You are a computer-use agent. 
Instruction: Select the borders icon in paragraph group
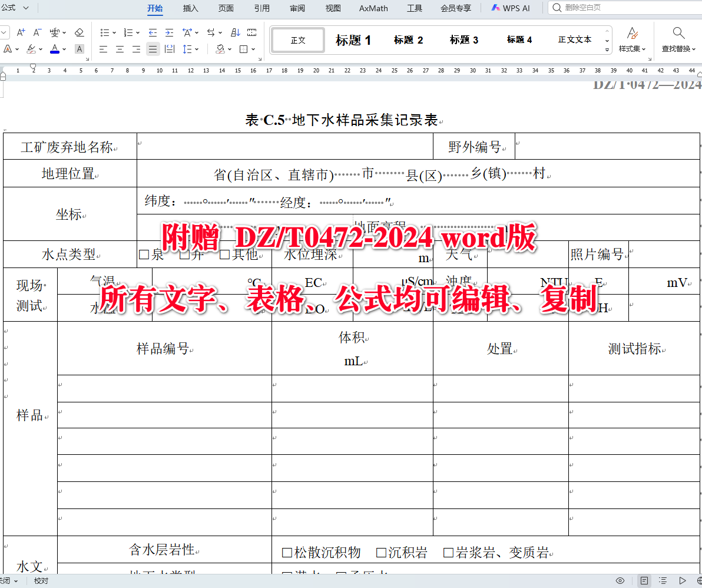click(242, 49)
